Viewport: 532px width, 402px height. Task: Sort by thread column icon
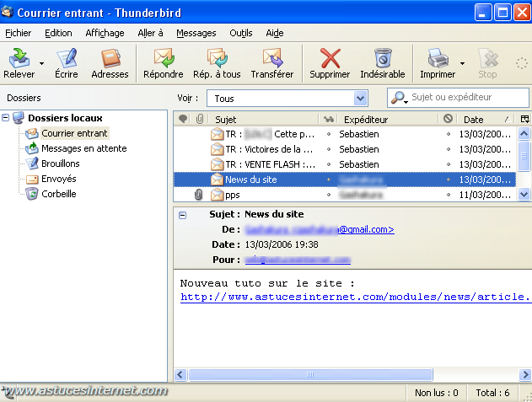point(183,119)
